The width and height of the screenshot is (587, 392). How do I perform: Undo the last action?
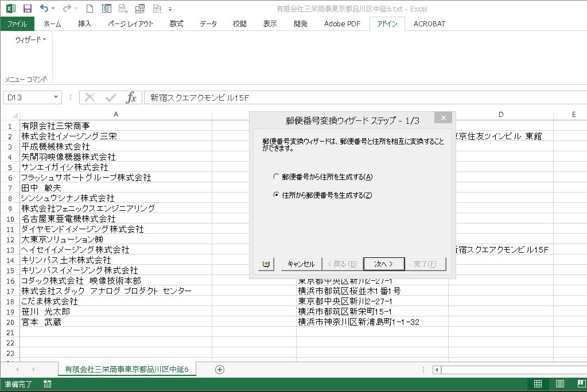pyautogui.click(x=44, y=8)
